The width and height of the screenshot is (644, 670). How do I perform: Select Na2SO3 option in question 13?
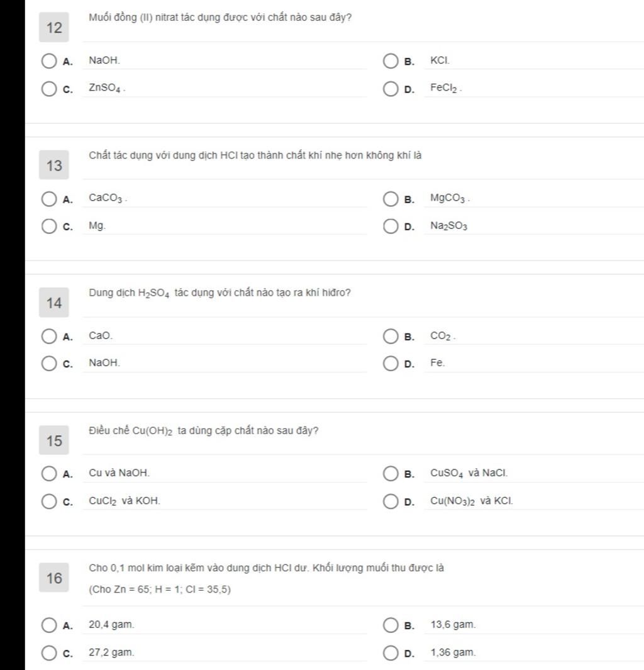pos(391,226)
